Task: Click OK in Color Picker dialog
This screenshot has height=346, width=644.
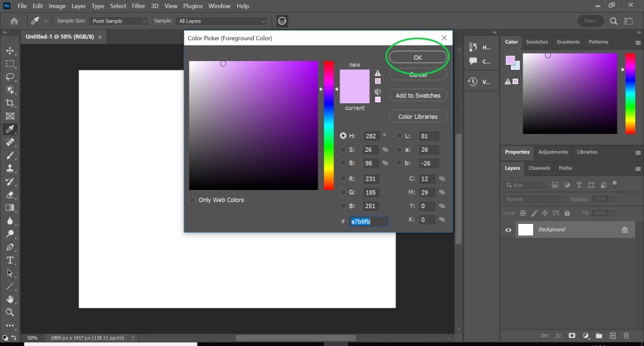Action: click(x=418, y=57)
